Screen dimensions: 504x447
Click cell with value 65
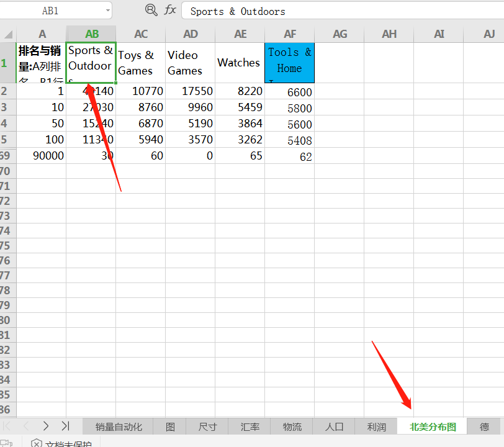point(240,156)
